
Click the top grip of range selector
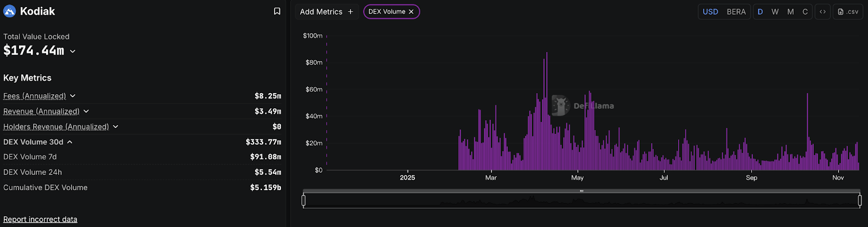[x=582, y=191]
